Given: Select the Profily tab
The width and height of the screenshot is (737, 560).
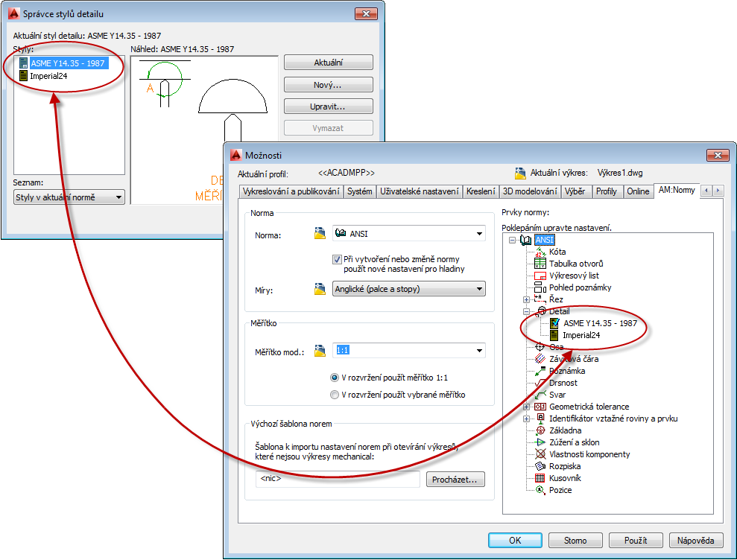Looking at the screenshot, I should click(607, 191).
